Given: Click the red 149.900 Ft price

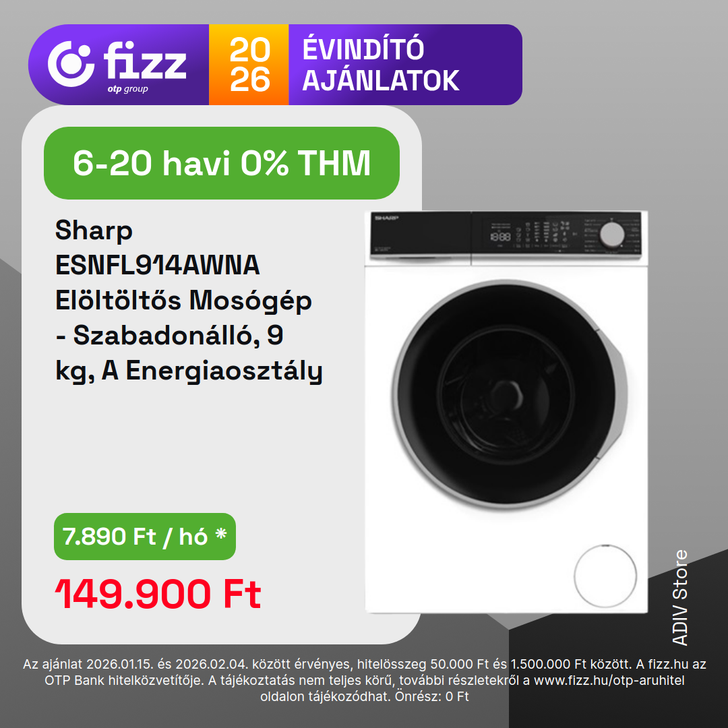Looking at the screenshot, I should click(158, 594).
